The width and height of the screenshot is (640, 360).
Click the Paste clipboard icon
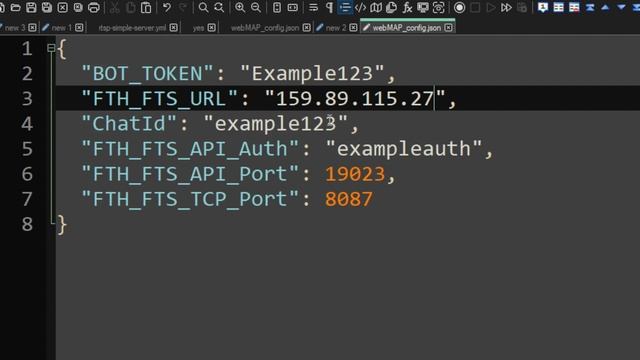click(x=146, y=7)
